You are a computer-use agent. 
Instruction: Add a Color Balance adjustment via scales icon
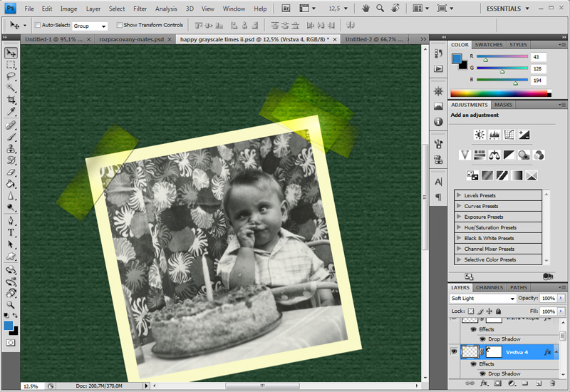click(494, 155)
